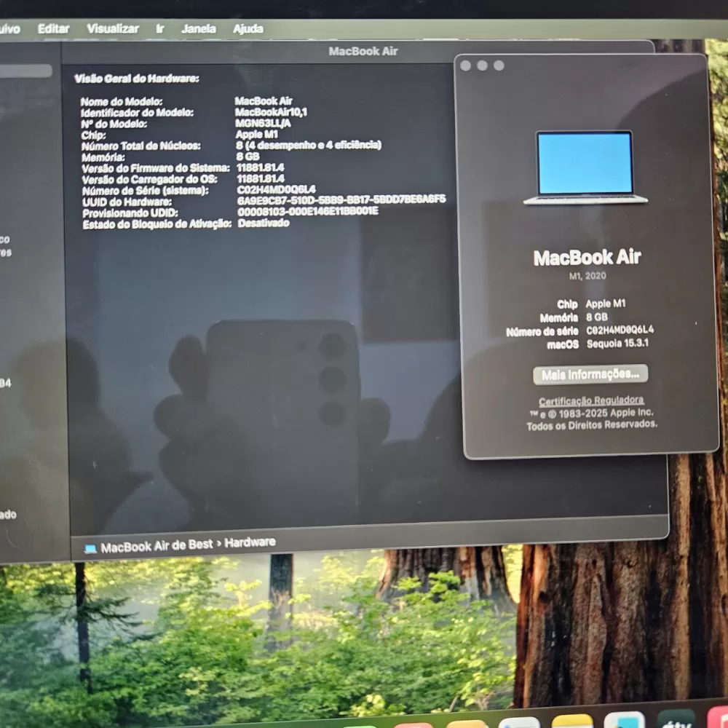Open the Ajuda menu
728x728 pixels.
point(248,29)
